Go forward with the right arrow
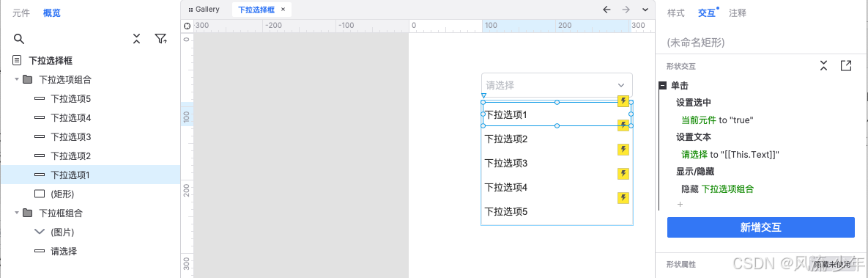The width and height of the screenshot is (868, 278). click(x=626, y=10)
